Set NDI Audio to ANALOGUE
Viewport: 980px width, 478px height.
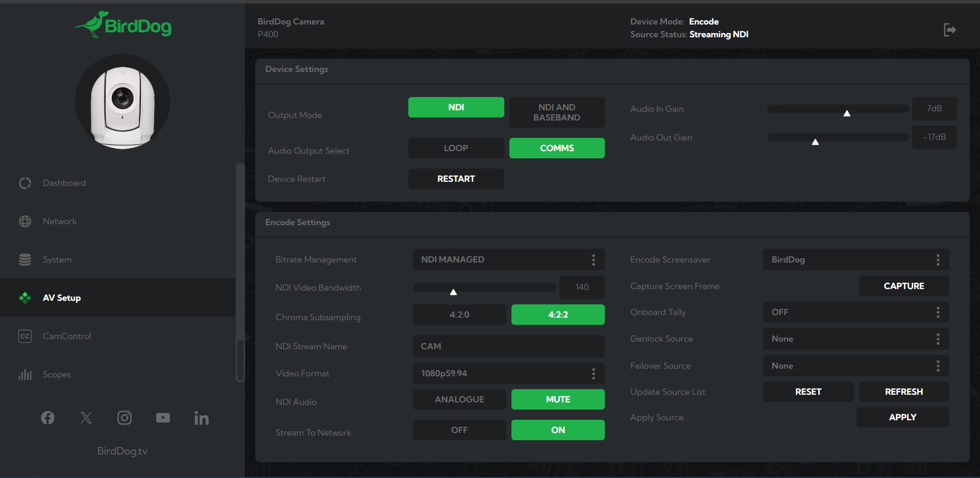(x=459, y=399)
